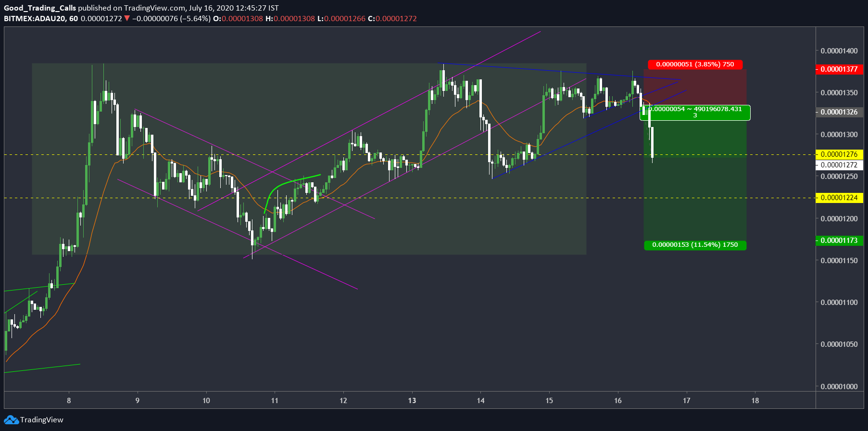Click the yellow 0.00001224 price axis tag

click(x=839, y=198)
